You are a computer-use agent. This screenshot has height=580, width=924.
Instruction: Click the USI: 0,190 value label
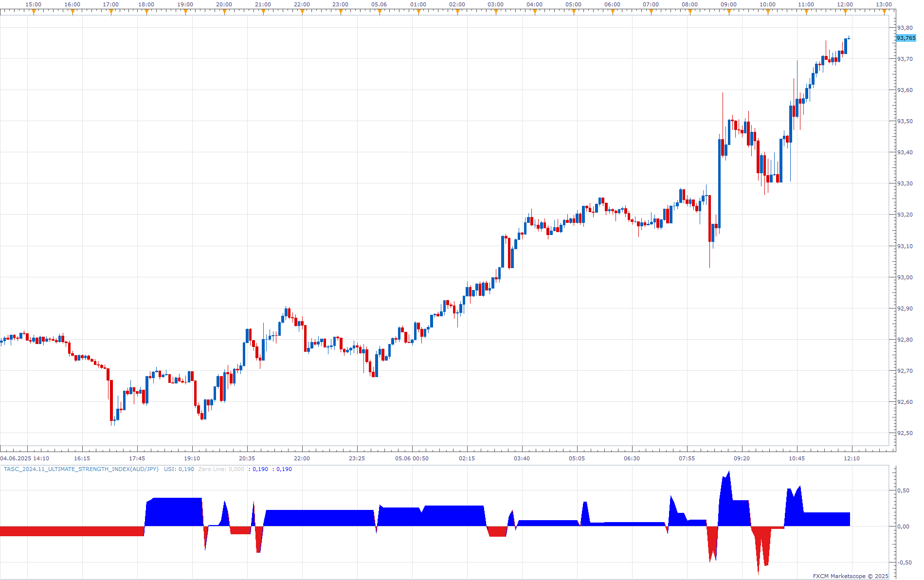tap(179, 469)
